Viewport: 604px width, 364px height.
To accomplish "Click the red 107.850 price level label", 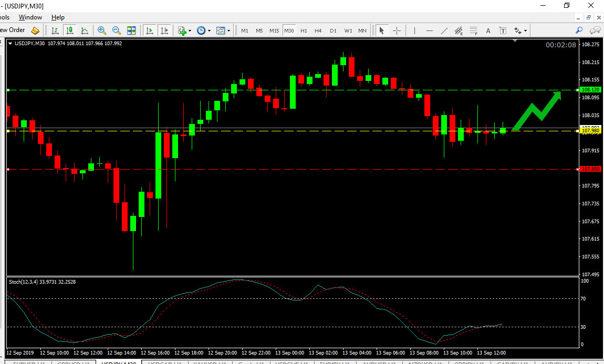I will 590,169.
